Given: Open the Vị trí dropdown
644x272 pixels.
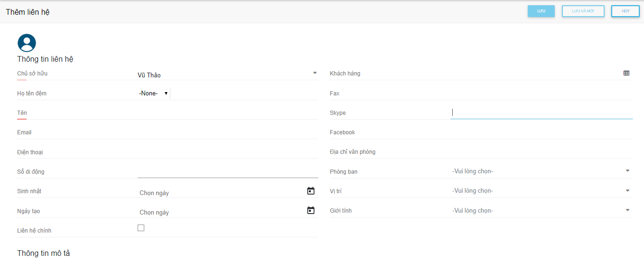Looking at the screenshot, I should 541,191.
